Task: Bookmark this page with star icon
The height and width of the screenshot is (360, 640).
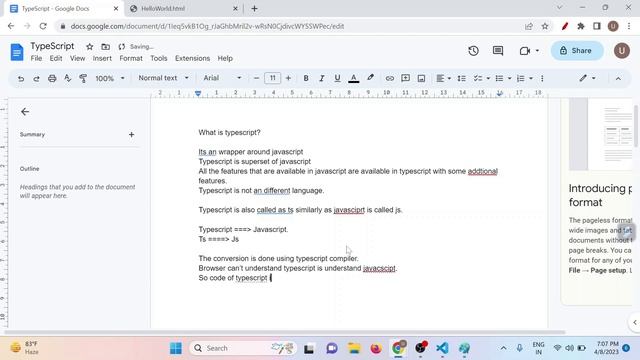Action: click(x=545, y=26)
